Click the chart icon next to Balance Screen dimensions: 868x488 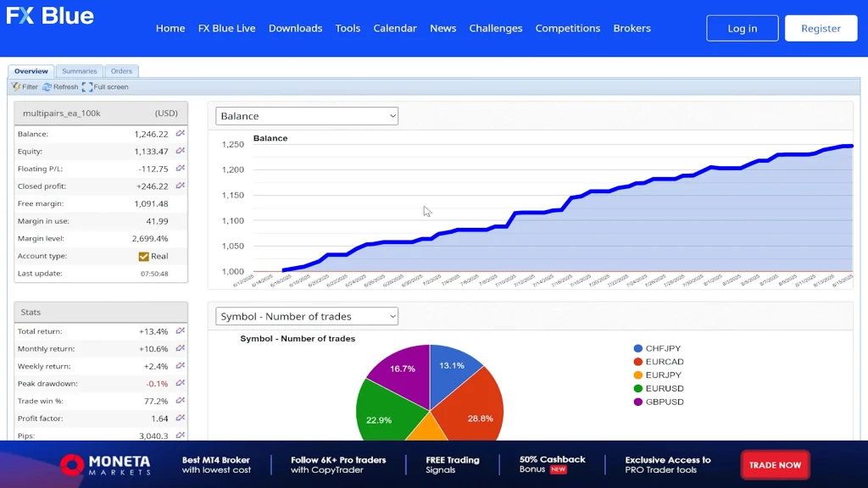[180, 134]
